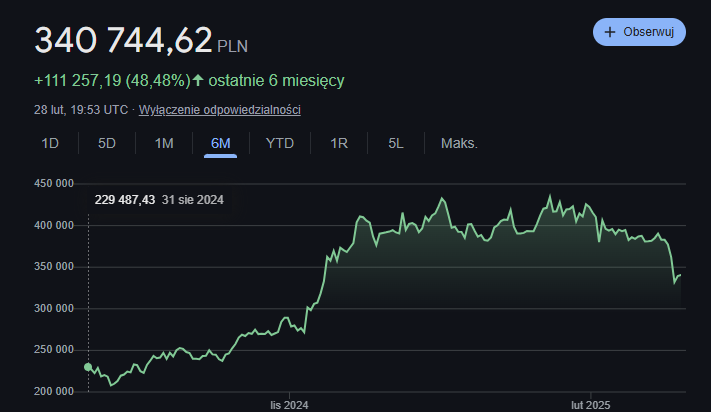
Task: Click the lis 2024 x-axis label
Action: coord(287,404)
